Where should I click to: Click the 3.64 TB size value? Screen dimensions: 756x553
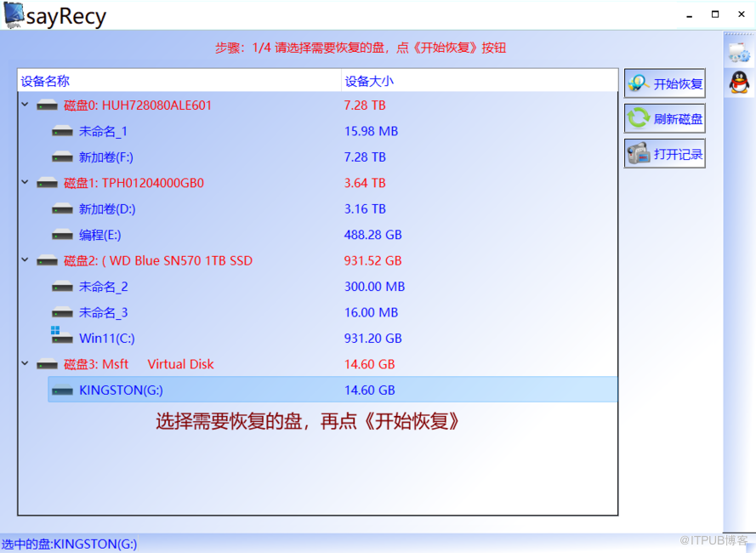coord(365,183)
